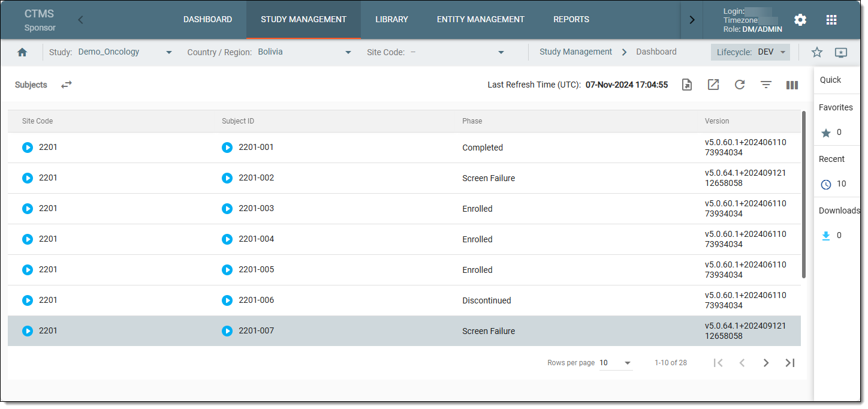Go to the last page of results
The image size is (868, 409).
[790, 363]
